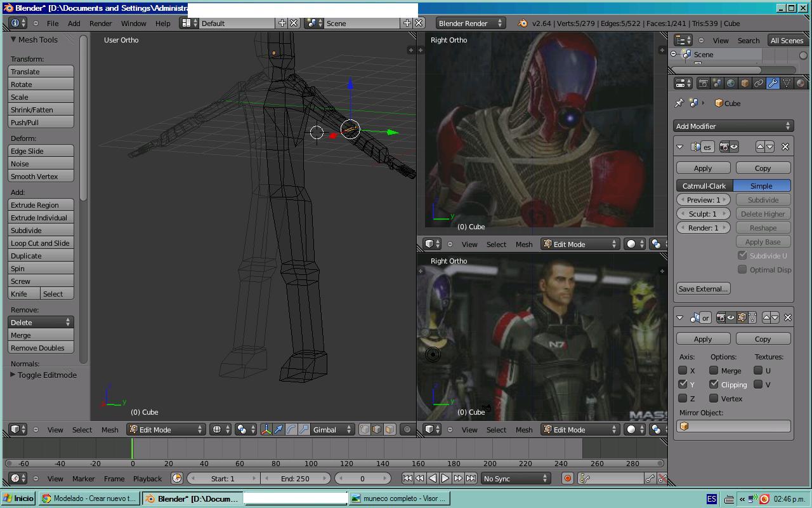Open the Modifiers wrench tab in Properties

coord(773,83)
